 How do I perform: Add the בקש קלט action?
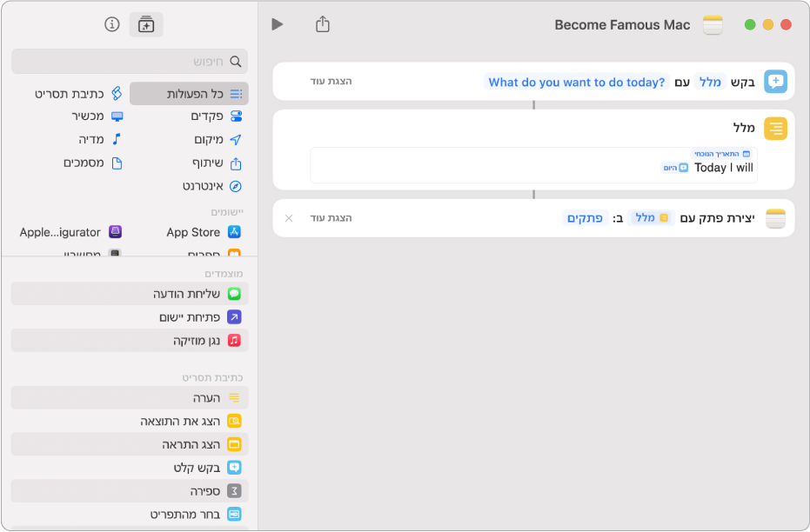coord(130,468)
